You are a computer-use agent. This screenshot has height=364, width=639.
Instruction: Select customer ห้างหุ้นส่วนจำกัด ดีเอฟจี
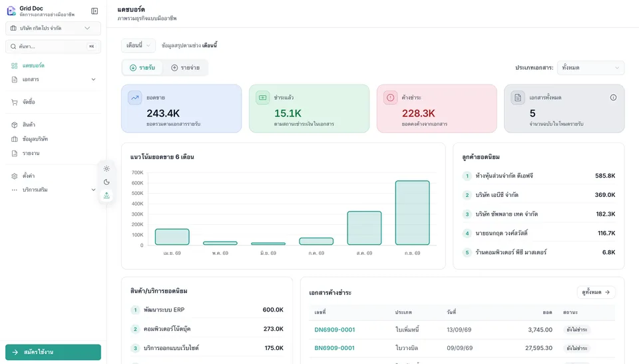(504, 176)
